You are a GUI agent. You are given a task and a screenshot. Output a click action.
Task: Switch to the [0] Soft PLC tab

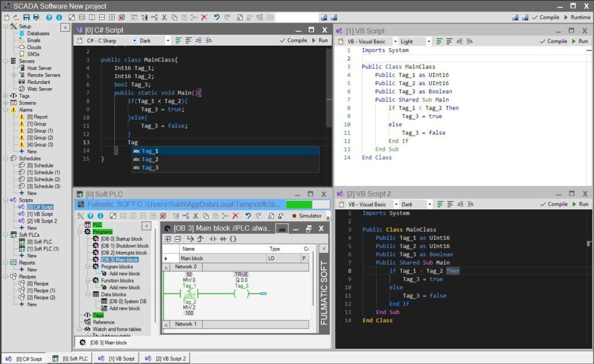[x=71, y=358]
